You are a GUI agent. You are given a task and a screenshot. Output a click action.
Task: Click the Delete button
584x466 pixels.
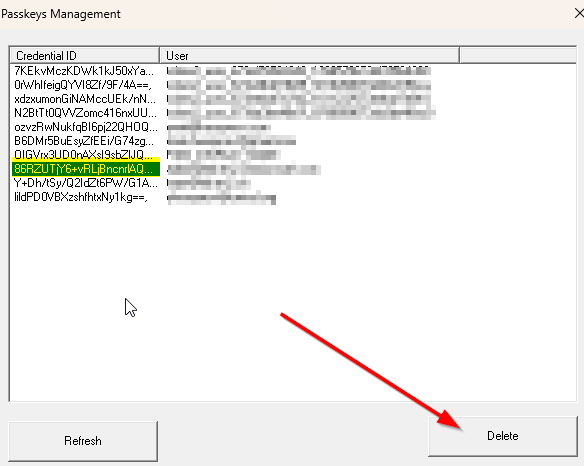[503, 436]
